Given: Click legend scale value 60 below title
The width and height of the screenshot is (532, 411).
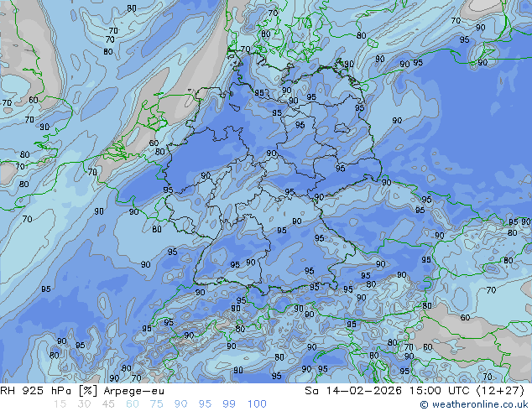Looking at the screenshot, I should [x=133, y=404].
